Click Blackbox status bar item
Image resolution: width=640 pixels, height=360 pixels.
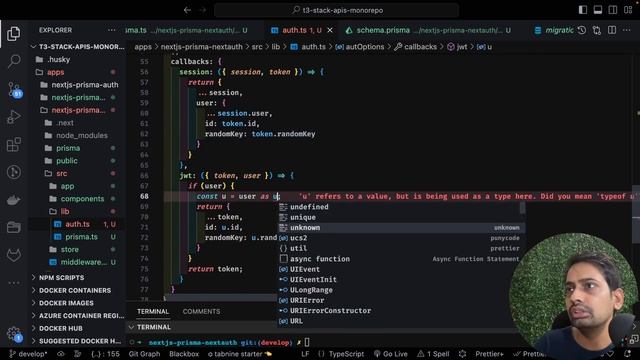tap(184, 354)
